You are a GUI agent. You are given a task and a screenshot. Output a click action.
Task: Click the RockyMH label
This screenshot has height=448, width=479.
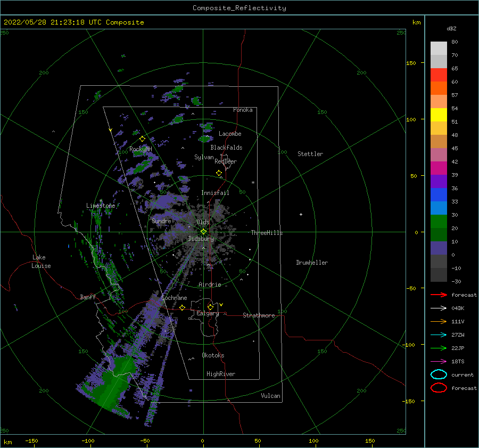click(x=141, y=149)
